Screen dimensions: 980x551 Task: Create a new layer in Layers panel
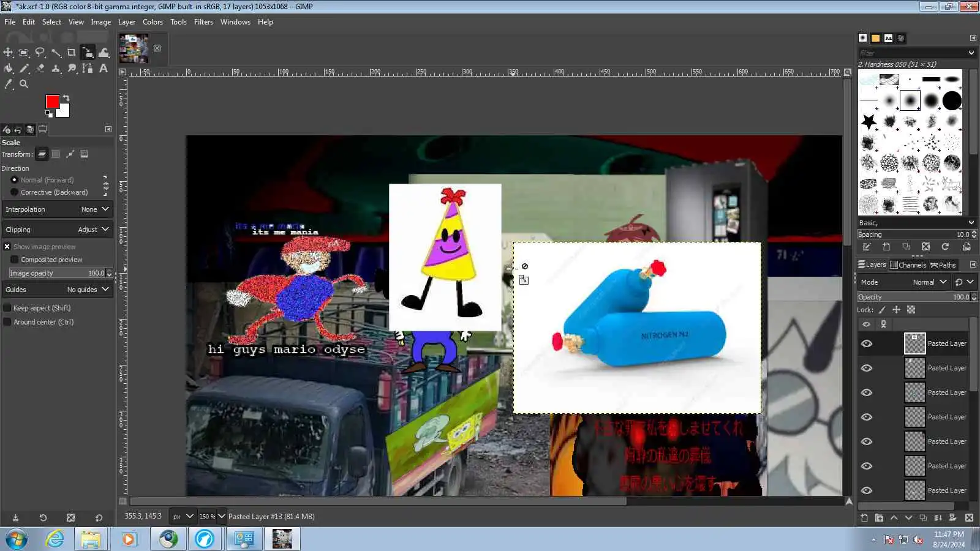click(x=864, y=518)
